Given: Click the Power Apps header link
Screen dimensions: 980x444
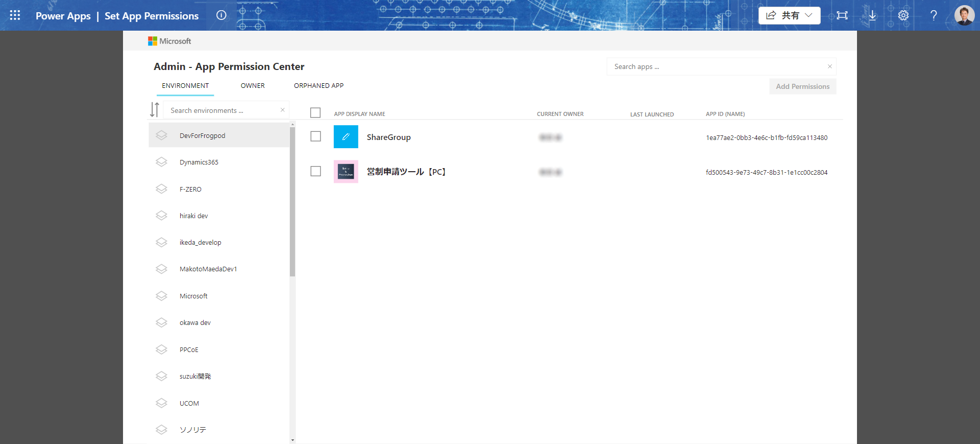Looking at the screenshot, I should 63,16.
